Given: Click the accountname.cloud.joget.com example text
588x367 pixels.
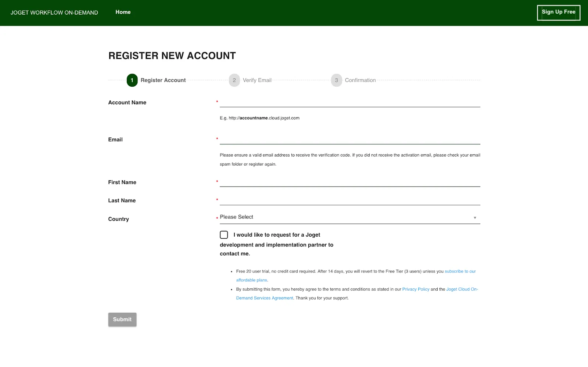Looking at the screenshot, I should [259, 118].
